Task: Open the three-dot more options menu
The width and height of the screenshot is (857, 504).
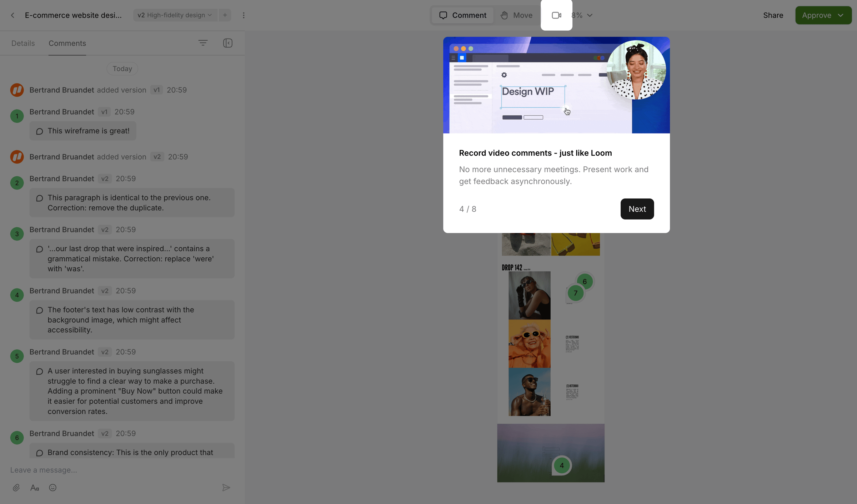Action: pyautogui.click(x=244, y=15)
